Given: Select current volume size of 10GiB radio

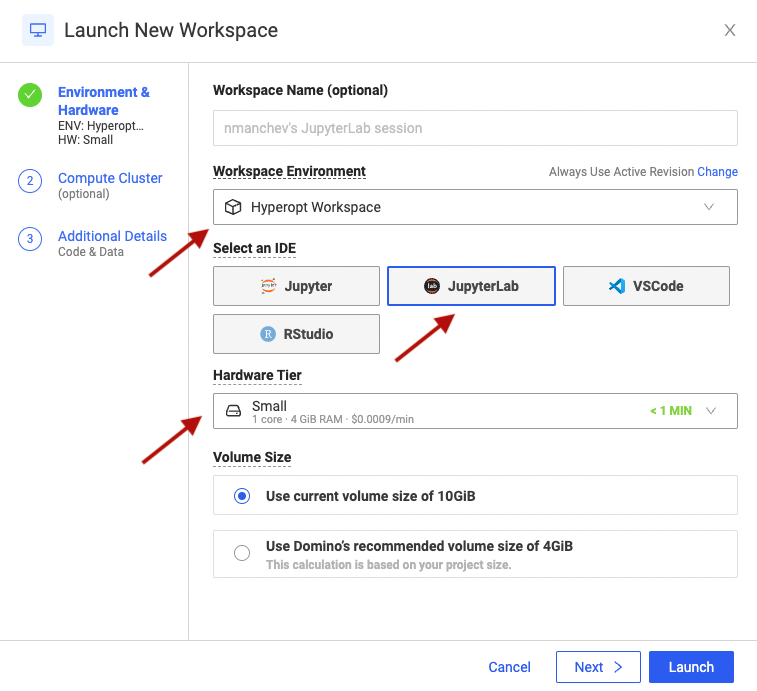Looking at the screenshot, I should [x=242, y=496].
